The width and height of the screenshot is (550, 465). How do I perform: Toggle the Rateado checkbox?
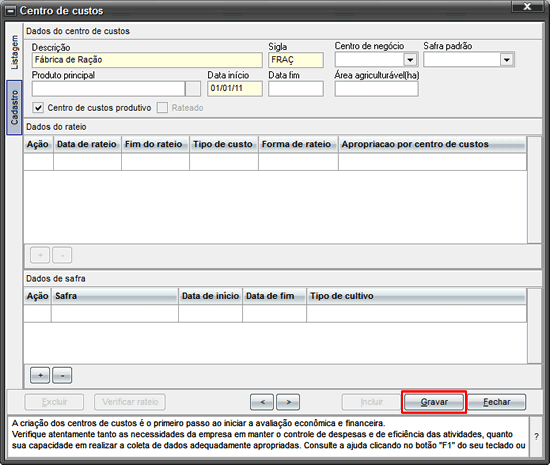(x=162, y=108)
